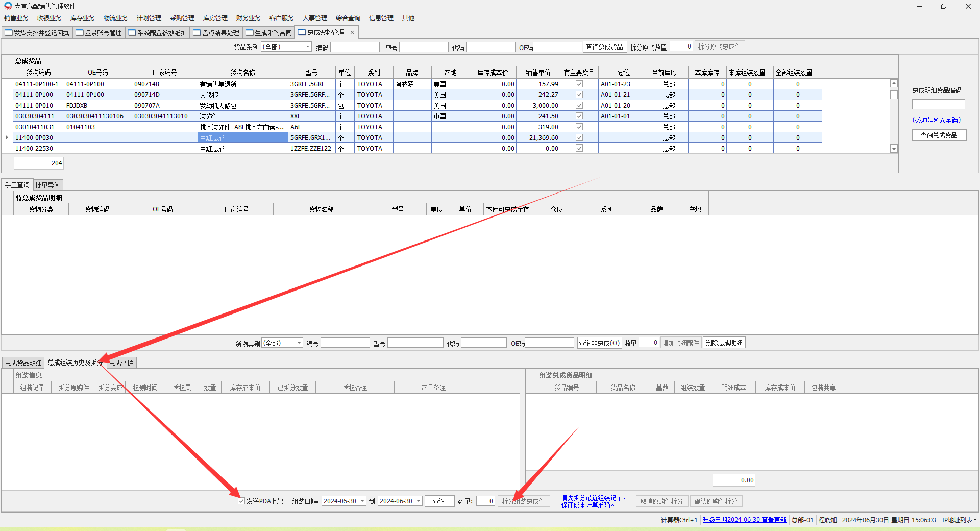Click the 拆分原购总成件 button

point(720,47)
